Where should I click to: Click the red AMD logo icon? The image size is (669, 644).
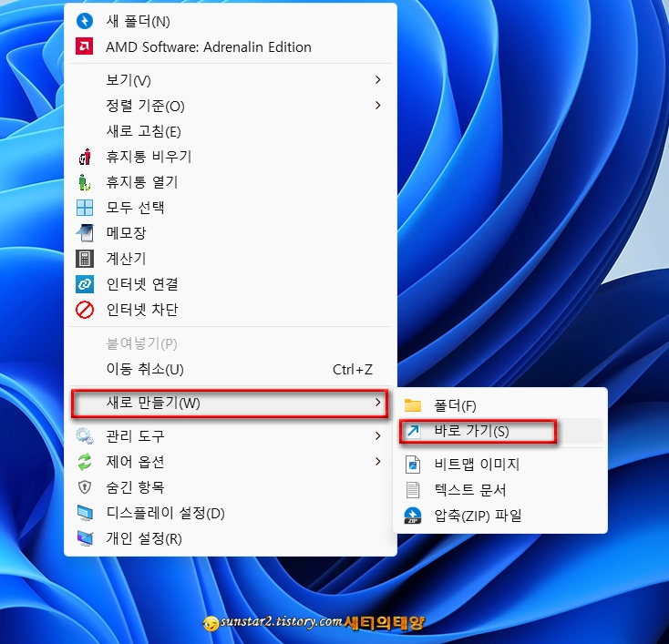(x=85, y=46)
